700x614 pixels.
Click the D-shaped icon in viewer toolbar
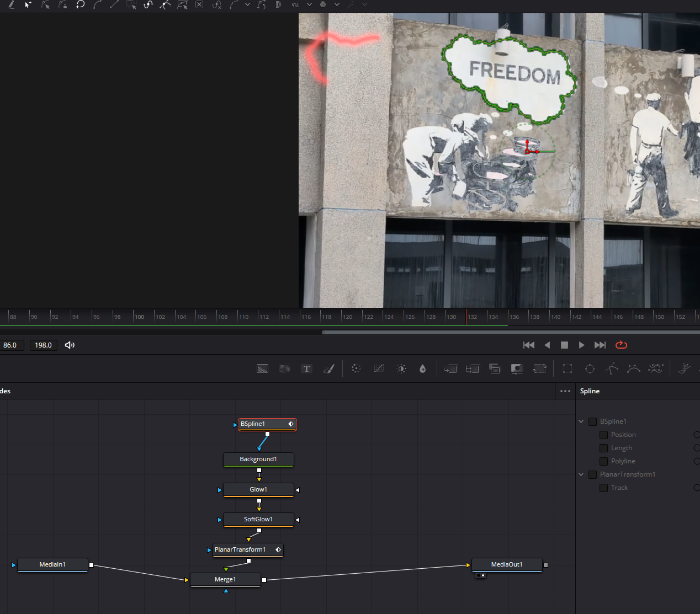[278, 4]
